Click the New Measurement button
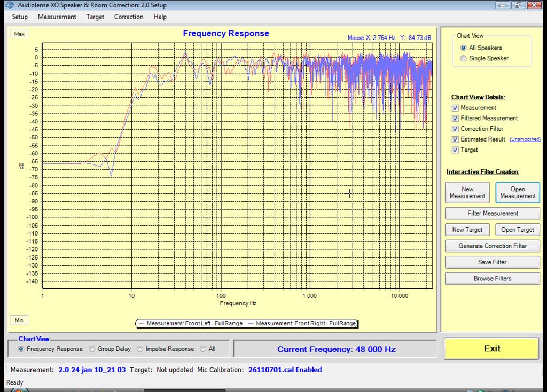The height and width of the screenshot is (392, 547). click(467, 192)
